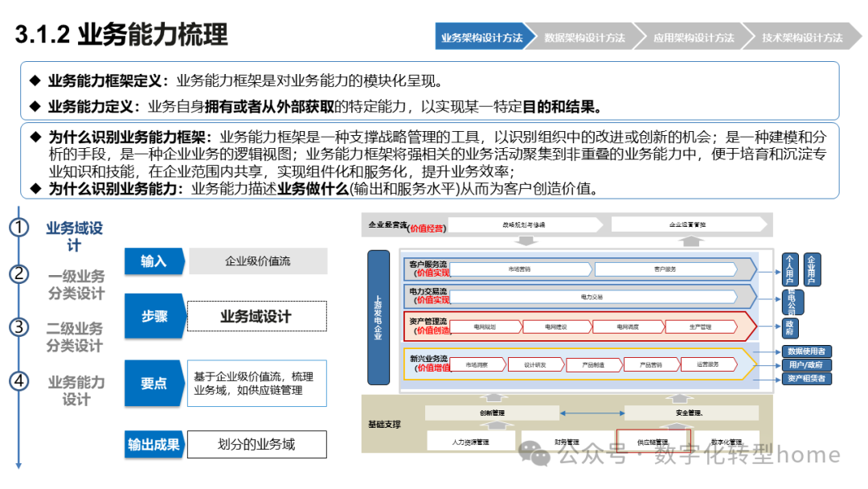Image resolution: width=868 pixels, height=489 pixels.
Task: Click the 资产租赁者 tag
Action: coord(807,379)
